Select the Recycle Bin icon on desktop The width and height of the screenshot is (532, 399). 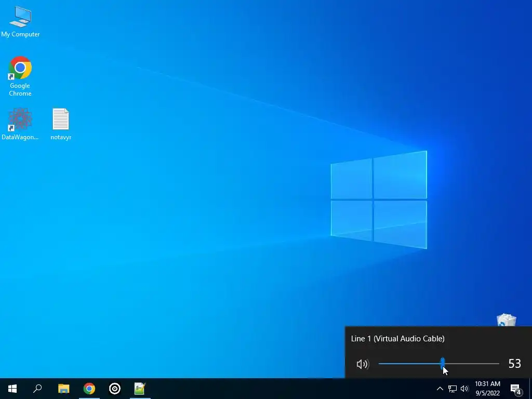pyautogui.click(x=506, y=320)
